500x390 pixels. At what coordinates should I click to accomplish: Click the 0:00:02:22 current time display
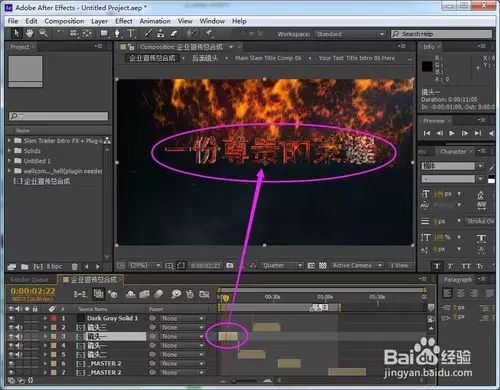(33, 291)
